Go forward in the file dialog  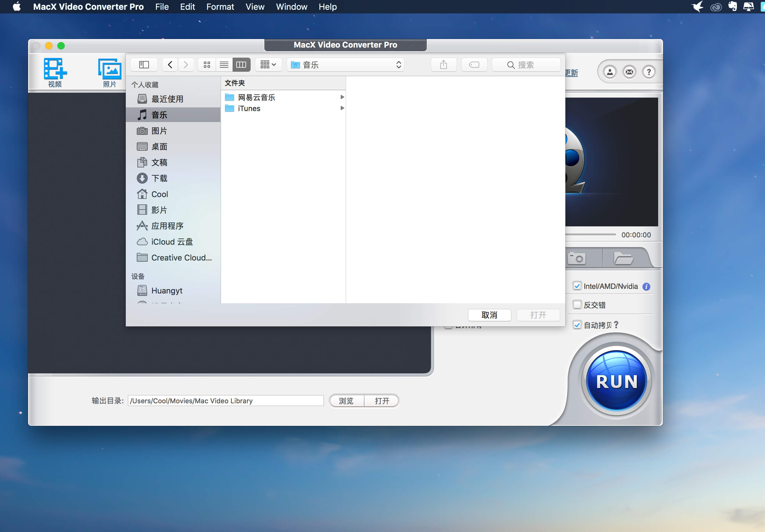[x=186, y=65]
